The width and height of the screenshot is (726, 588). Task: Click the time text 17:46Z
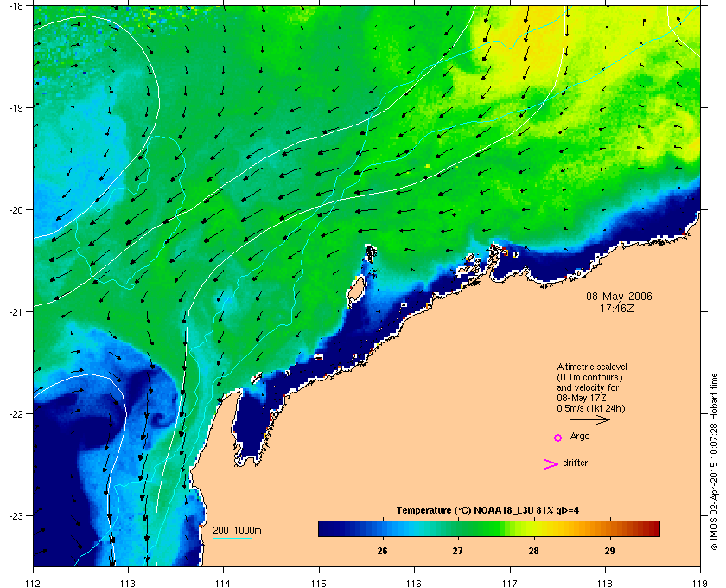617,308
